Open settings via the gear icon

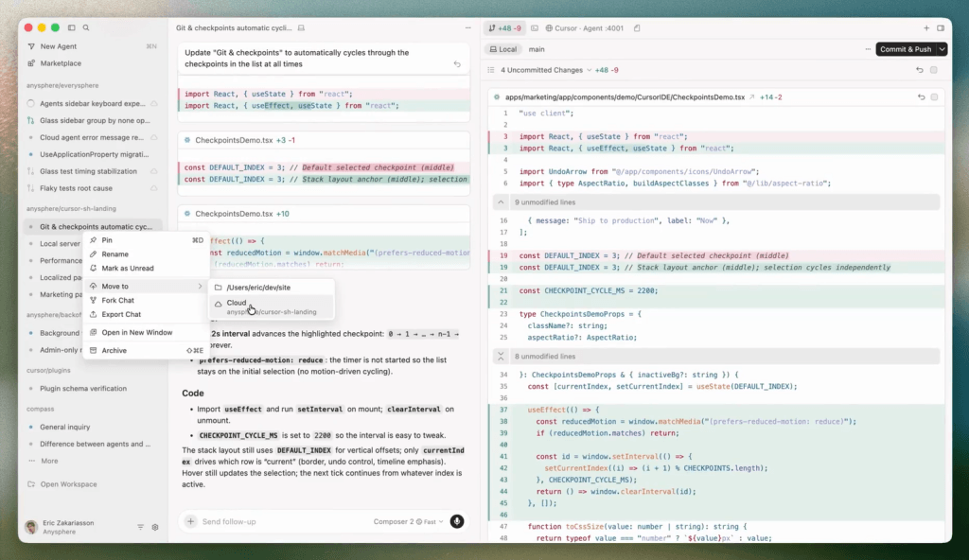point(155,527)
